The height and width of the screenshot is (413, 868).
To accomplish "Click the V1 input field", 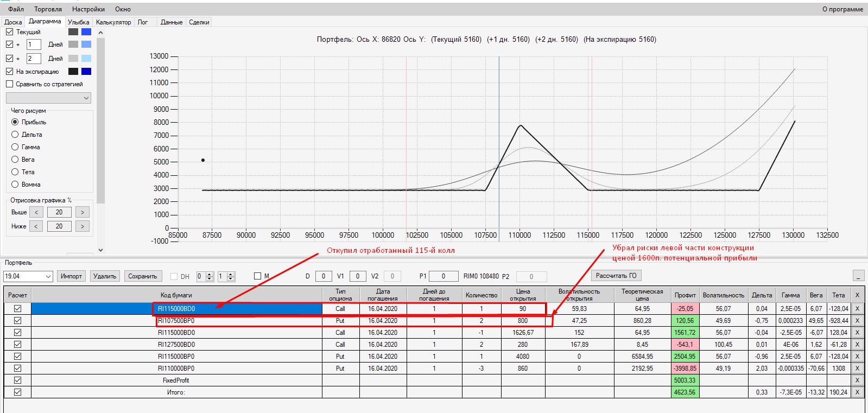I will [x=358, y=276].
